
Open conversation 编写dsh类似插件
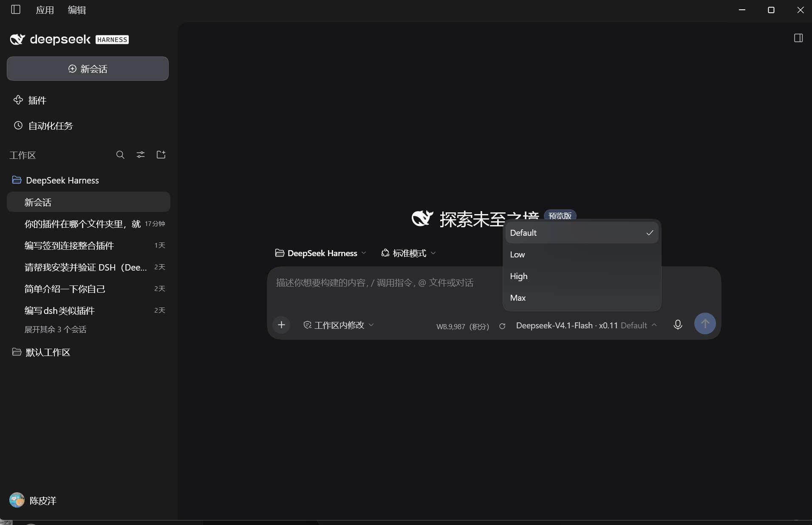tap(88, 310)
